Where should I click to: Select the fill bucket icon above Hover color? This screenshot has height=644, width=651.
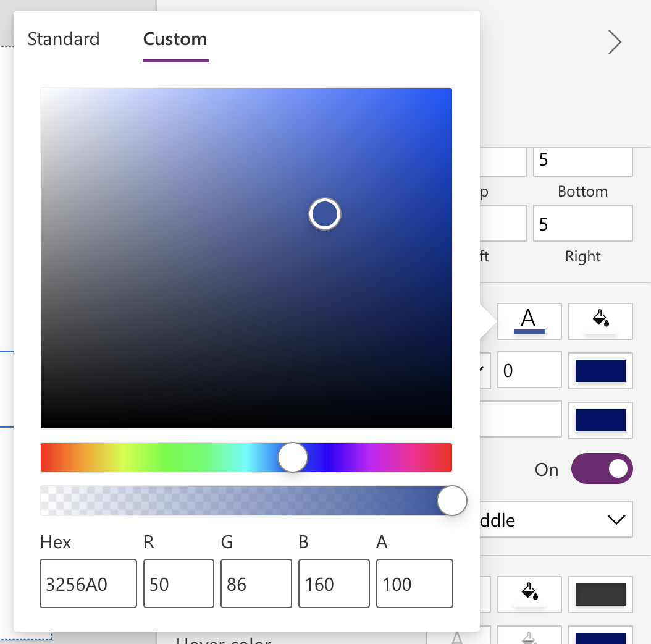(x=529, y=593)
